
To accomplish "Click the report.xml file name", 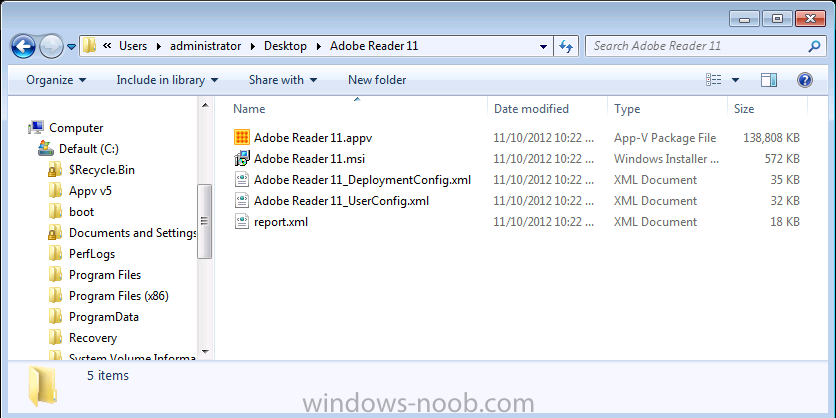I will (x=281, y=222).
